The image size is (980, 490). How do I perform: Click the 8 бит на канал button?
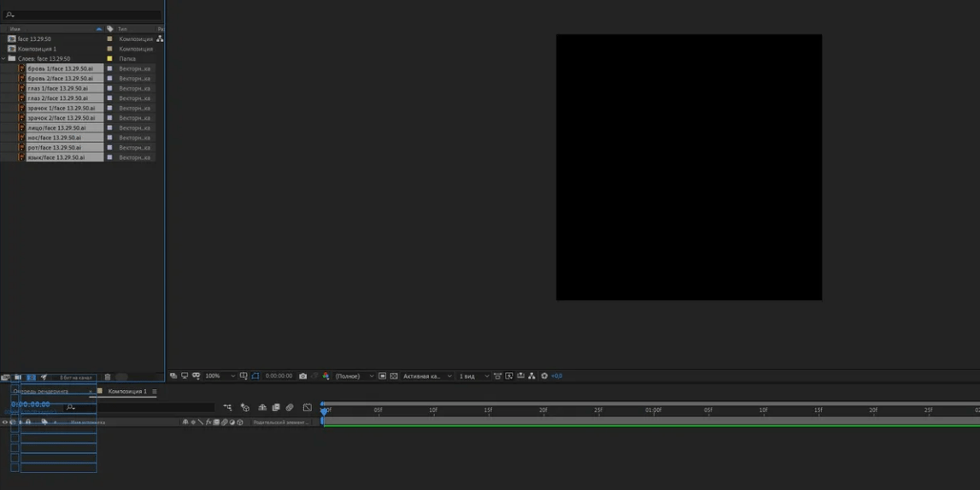coord(75,377)
